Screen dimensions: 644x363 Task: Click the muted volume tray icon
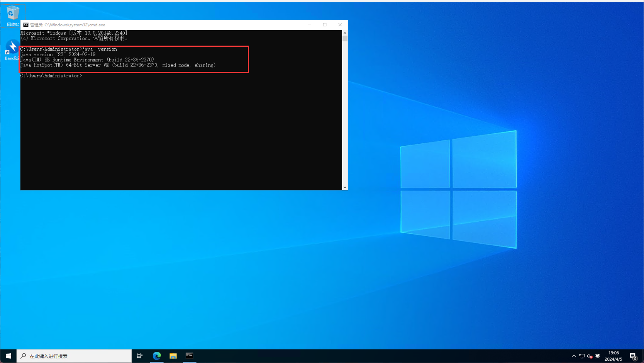coord(590,356)
